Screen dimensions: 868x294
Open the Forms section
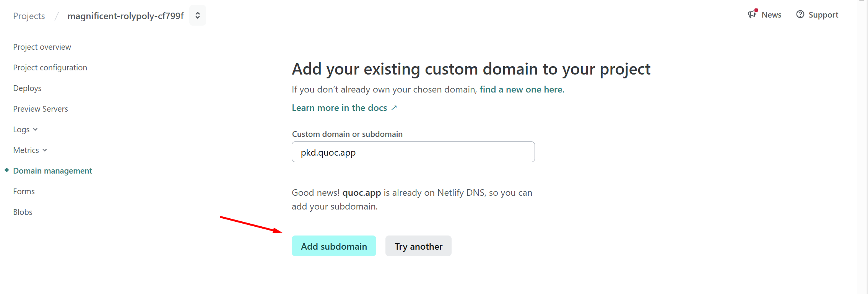[x=24, y=192]
